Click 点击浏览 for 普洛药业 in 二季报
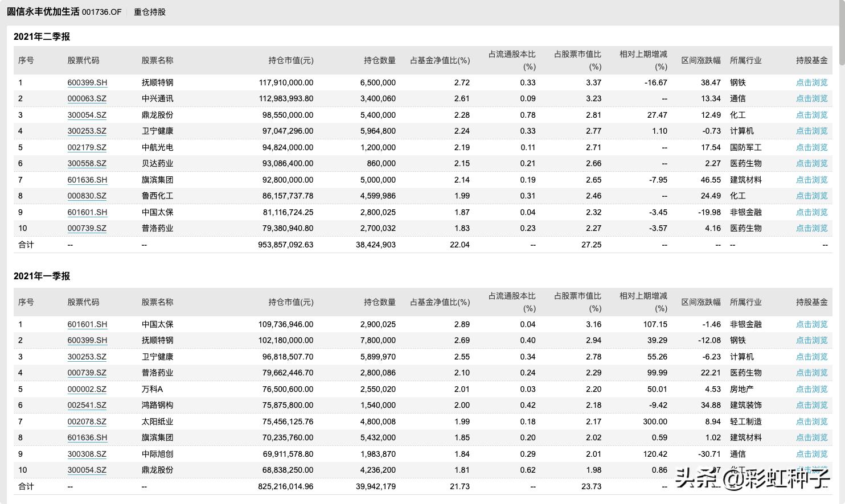 tap(812, 228)
